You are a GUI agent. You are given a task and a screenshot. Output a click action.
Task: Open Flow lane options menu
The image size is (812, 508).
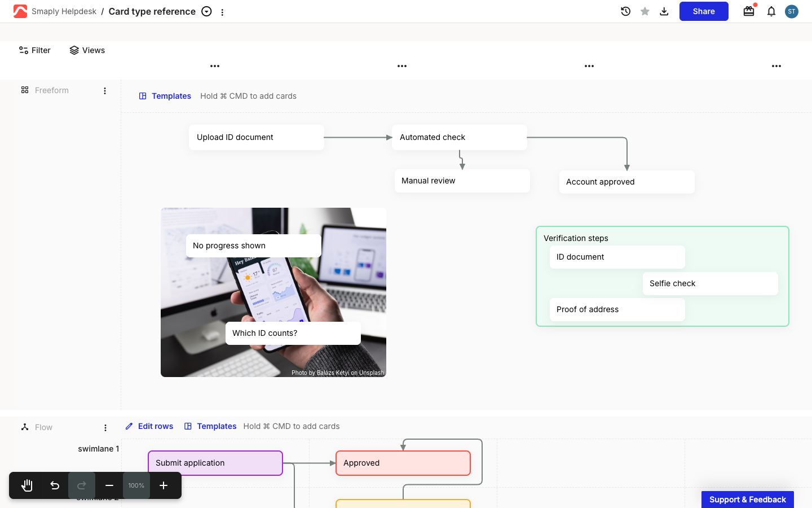(105, 428)
